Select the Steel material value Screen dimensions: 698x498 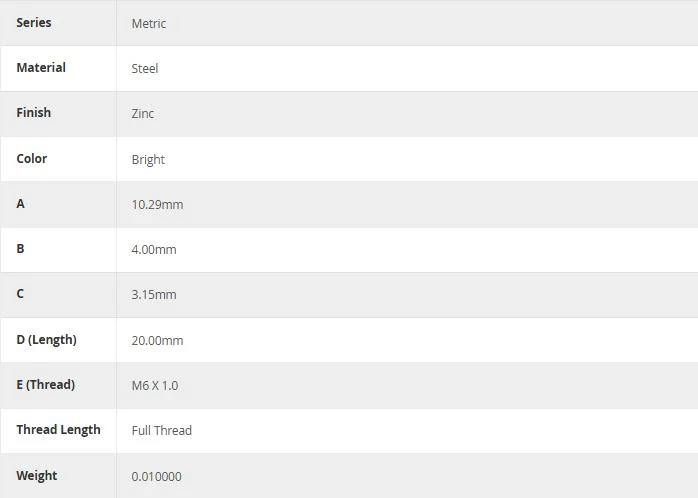[x=145, y=69]
